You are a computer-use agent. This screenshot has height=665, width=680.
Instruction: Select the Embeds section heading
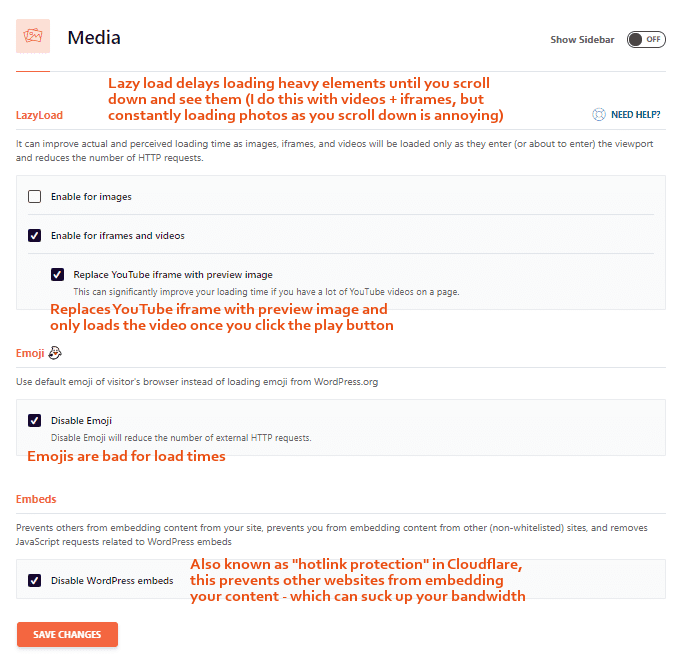(x=36, y=498)
